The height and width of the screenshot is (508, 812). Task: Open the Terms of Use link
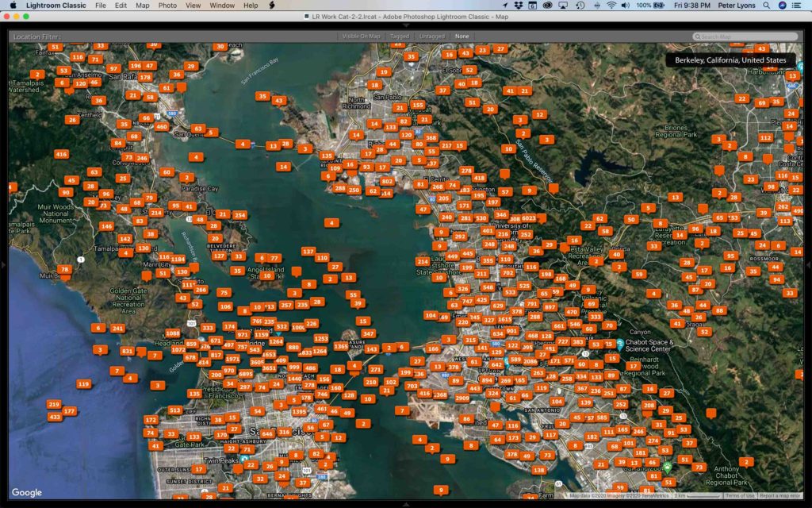pos(740,496)
